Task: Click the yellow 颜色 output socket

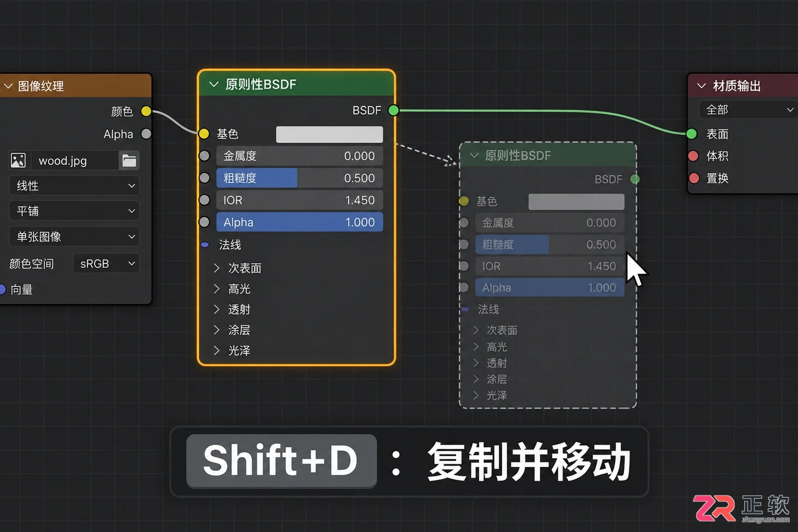Action: point(146,111)
